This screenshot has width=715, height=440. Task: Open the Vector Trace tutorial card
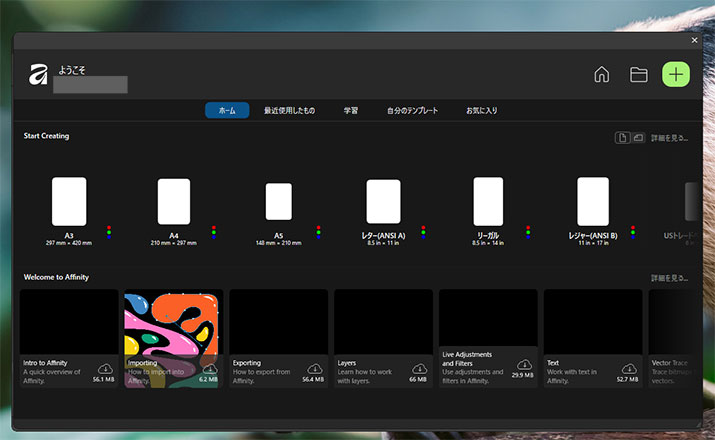coord(675,338)
